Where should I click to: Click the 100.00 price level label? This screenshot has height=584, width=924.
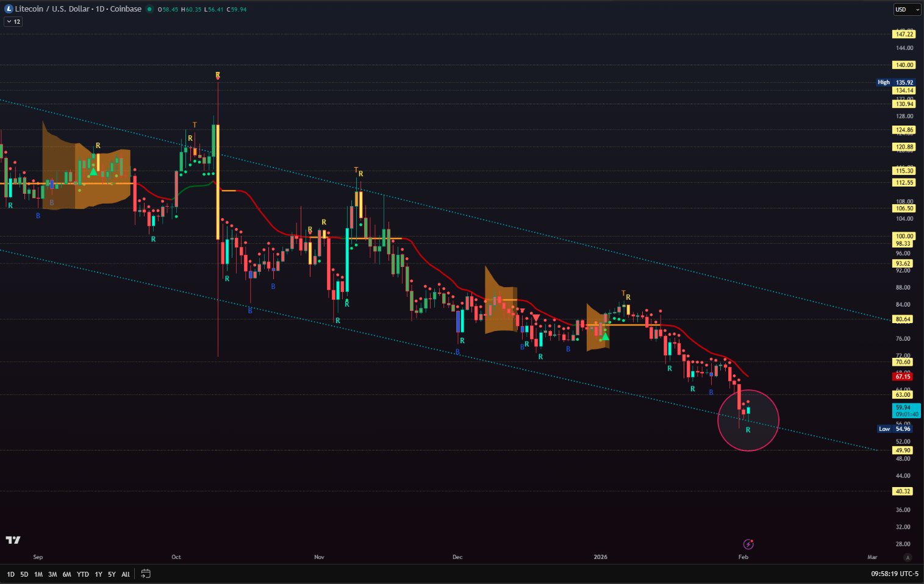tap(904, 236)
